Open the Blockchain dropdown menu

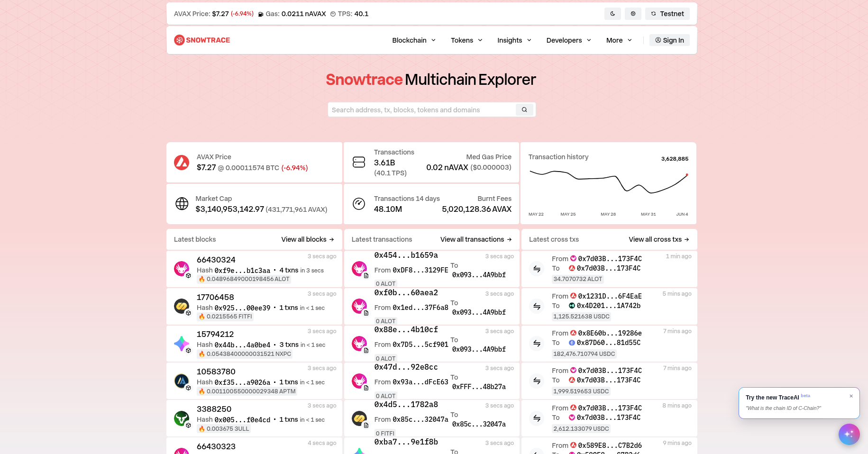[414, 40]
